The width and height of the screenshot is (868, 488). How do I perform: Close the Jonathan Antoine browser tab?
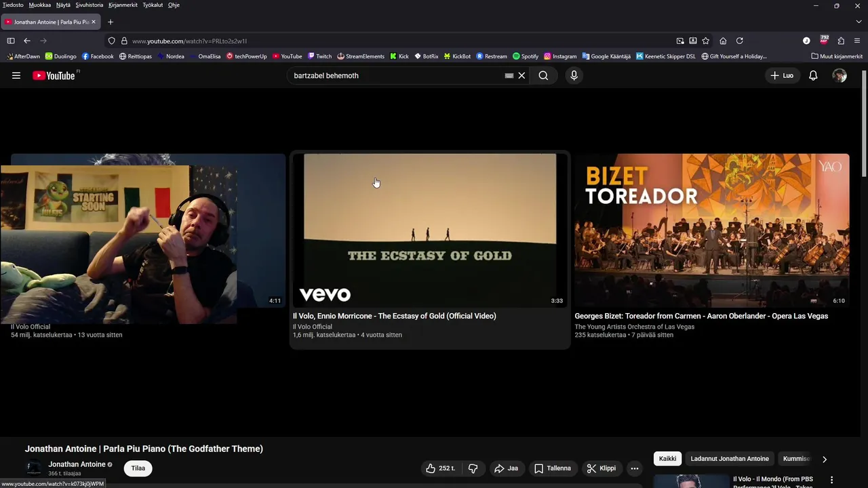(x=94, y=22)
